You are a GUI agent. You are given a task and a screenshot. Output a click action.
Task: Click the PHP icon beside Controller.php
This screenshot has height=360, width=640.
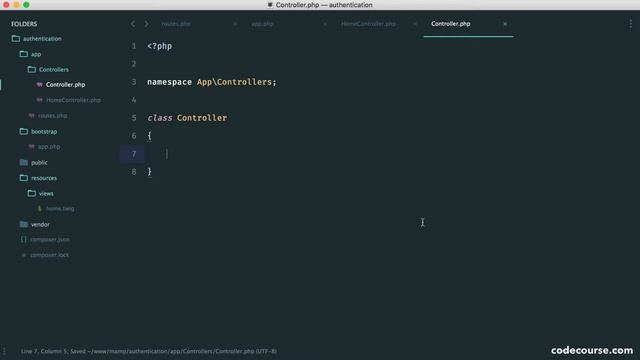click(40, 84)
